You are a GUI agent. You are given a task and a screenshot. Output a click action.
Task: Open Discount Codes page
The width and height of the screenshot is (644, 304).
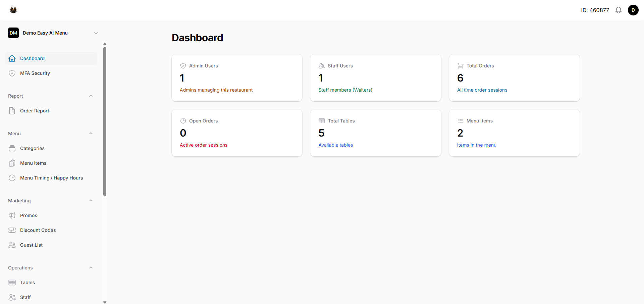tap(51, 230)
